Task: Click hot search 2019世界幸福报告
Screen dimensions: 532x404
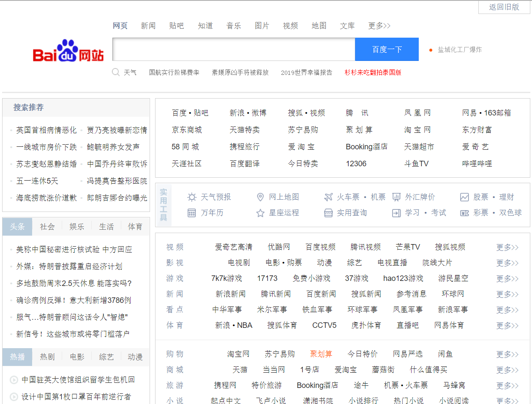Action: (x=306, y=72)
